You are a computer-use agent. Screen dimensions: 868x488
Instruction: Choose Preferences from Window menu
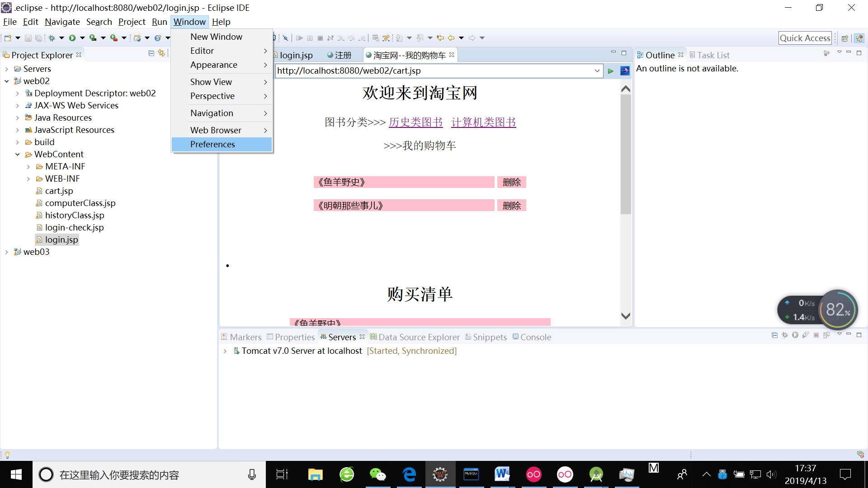(x=212, y=144)
